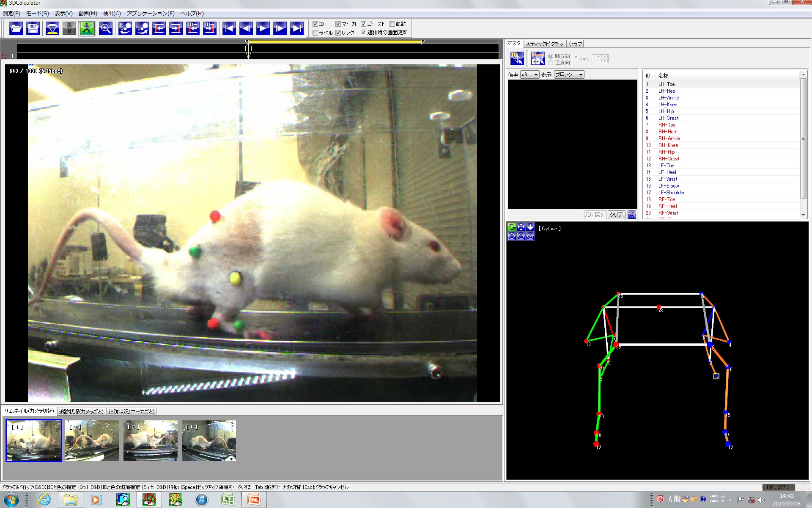This screenshot has width=812, height=508.
Task: Click the save floppy disk icon
Action: tap(33, 29)
